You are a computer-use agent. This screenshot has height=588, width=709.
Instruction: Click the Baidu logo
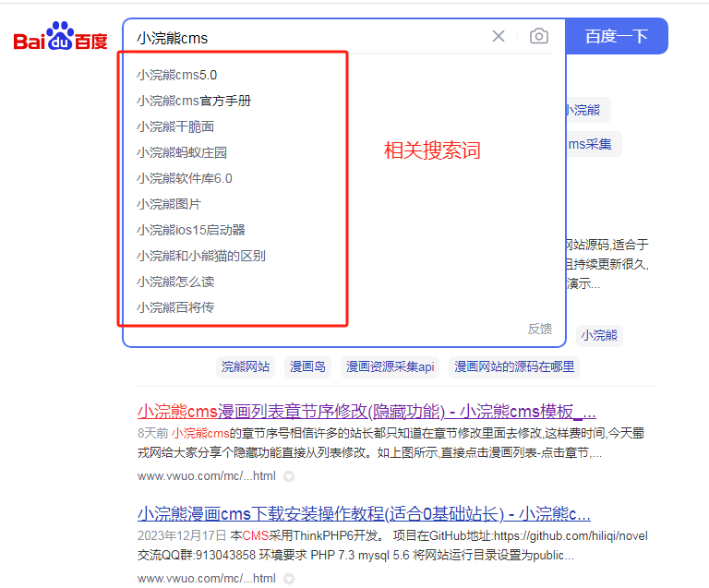(60, 36)
